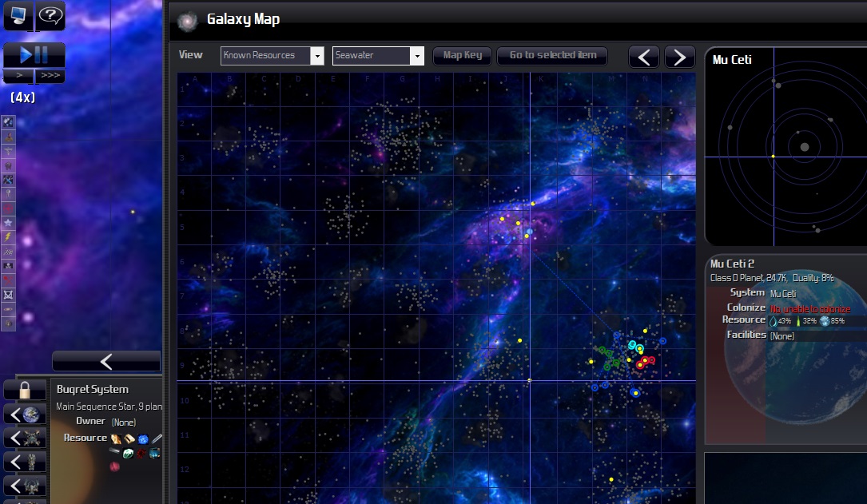Viewport: 867px width, 504px height.
Task: Cycle to previous military ship button
Action: (x=25, y=486)
